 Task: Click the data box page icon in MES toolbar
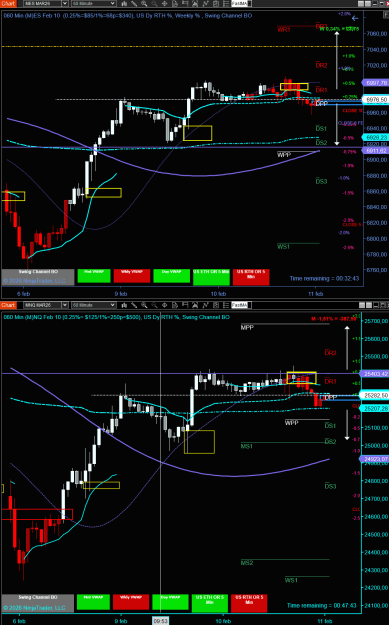click(175, 4)
